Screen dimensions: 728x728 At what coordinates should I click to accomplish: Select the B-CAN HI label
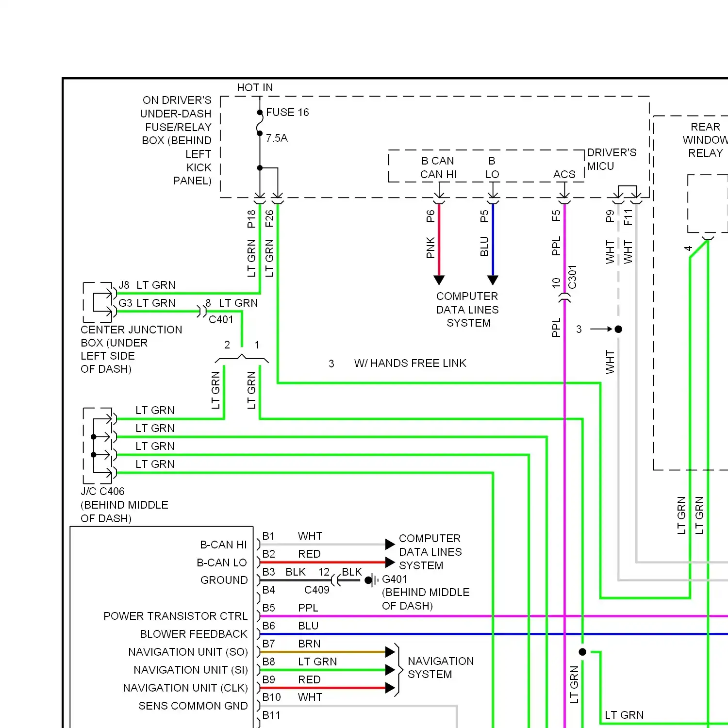[x=222, y=545]
